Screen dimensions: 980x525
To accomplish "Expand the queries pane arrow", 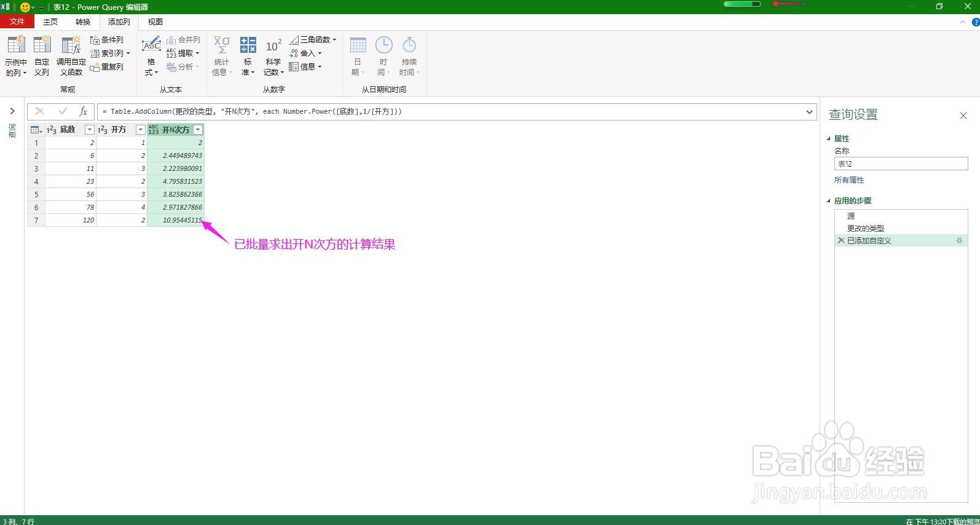I will (12, 111).
